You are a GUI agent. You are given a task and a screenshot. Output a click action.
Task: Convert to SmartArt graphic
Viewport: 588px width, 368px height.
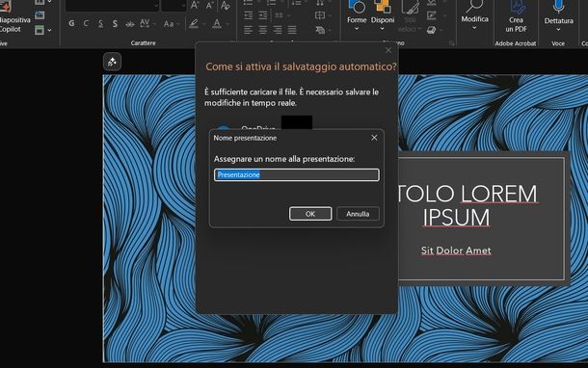tap(322, 30)
